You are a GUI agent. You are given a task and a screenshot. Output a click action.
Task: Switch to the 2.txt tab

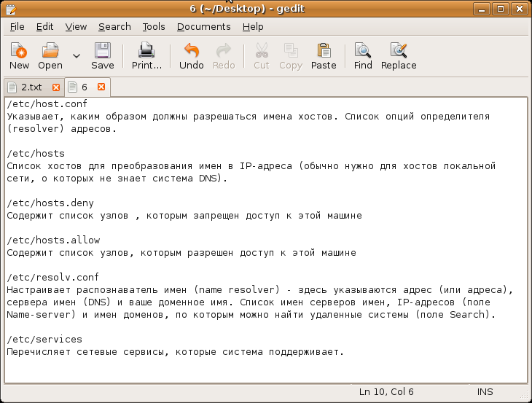click(x=31, y=87)
